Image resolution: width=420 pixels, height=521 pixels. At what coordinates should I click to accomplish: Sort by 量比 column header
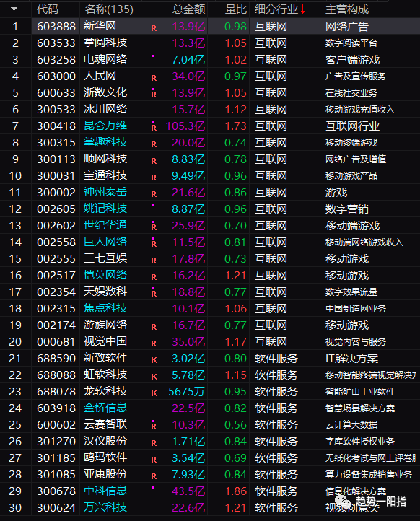click(x=235, y=9)
